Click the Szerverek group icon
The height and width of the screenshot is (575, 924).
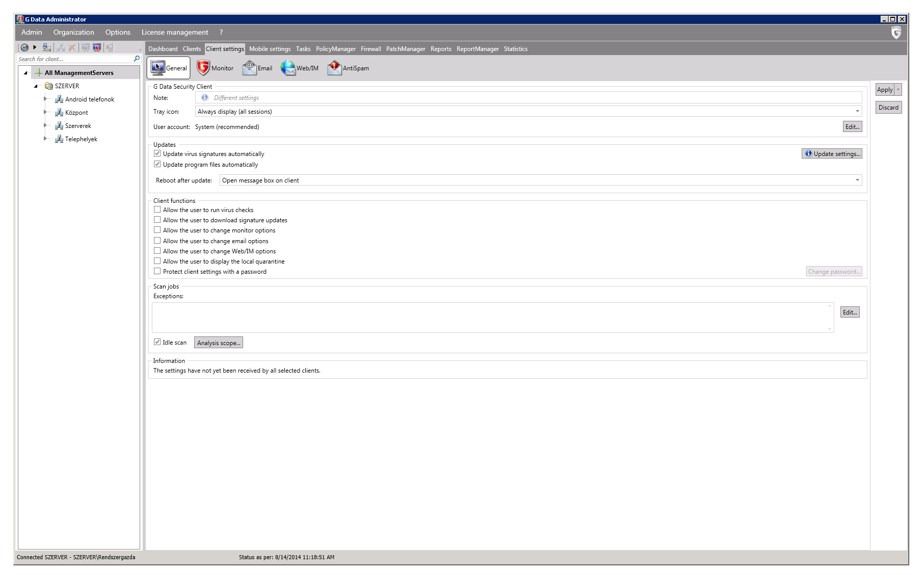point(59,126)
